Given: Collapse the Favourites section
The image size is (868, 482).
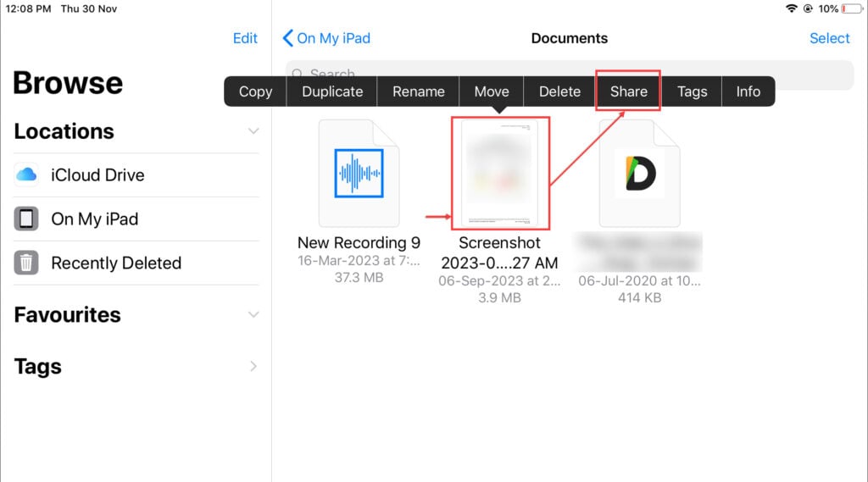Looking at the screenshot, I should (x=253, y=315).
